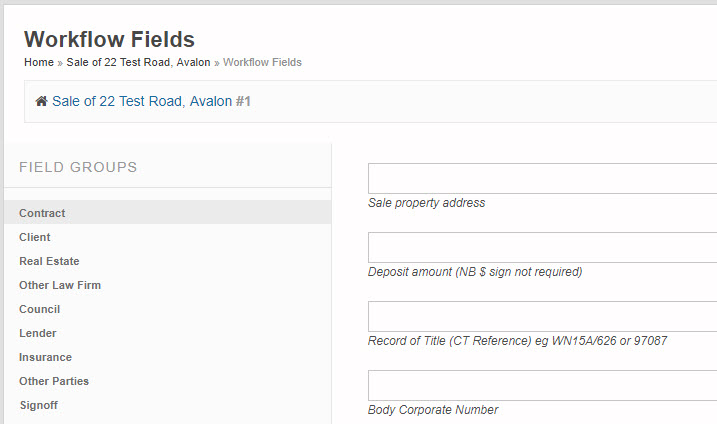717x424 pixels.
Task: Open the Real Estate field group
Action: tap(49, 261)
